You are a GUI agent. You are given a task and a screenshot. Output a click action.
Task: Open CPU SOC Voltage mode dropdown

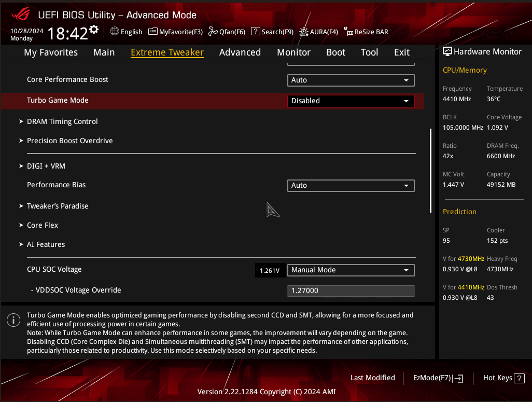tap(351, 270)
